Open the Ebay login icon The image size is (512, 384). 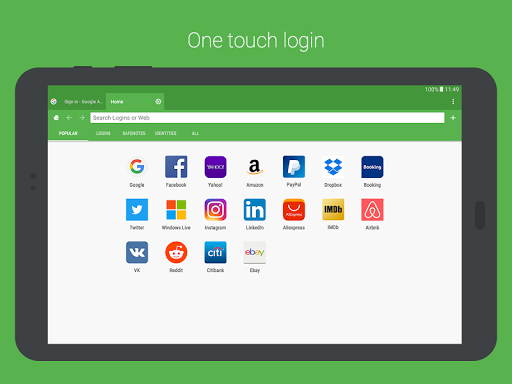(255, 252)
